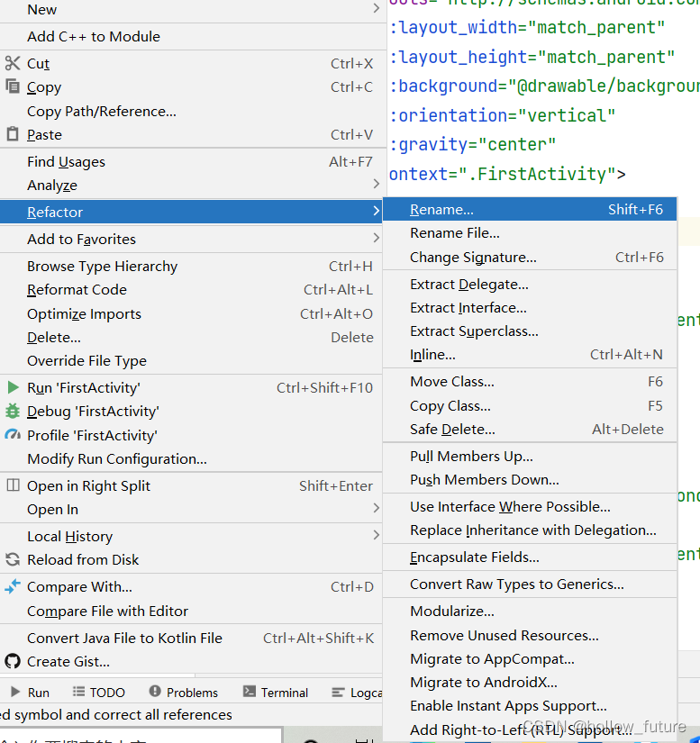Select Extract Superclass...
The width and height of the screenshot is (700, 743).
click(530, 331)
